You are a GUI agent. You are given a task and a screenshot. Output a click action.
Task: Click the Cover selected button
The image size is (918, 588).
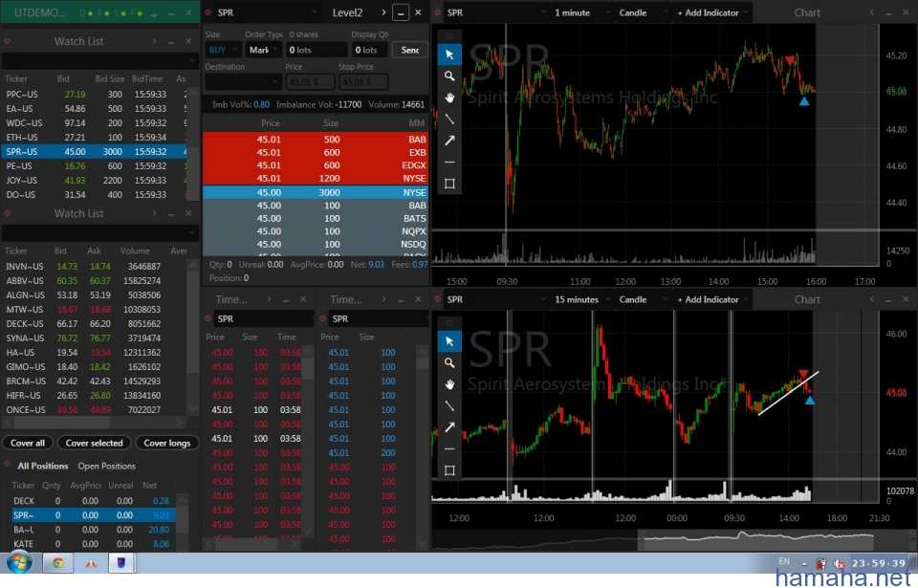tap(95, 444)
